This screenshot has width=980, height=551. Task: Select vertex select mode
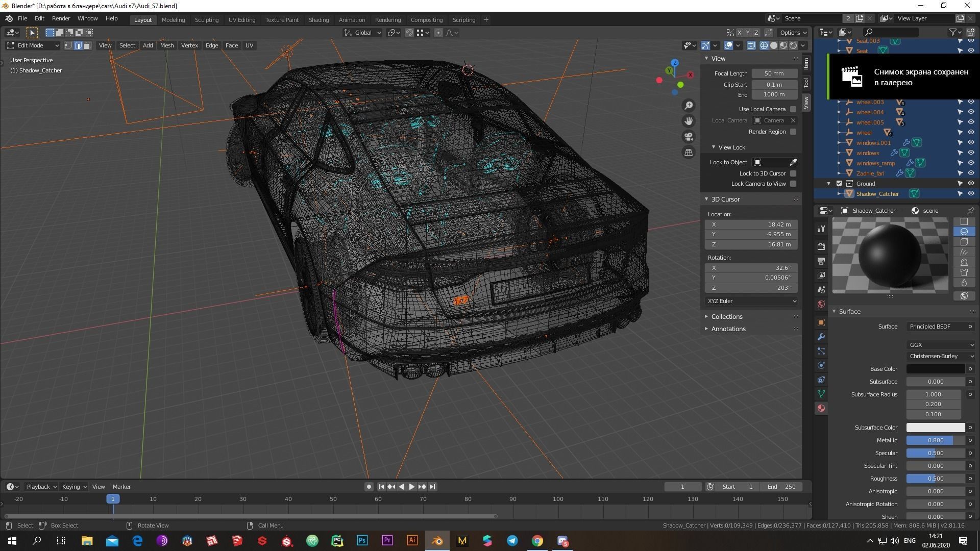68,45
